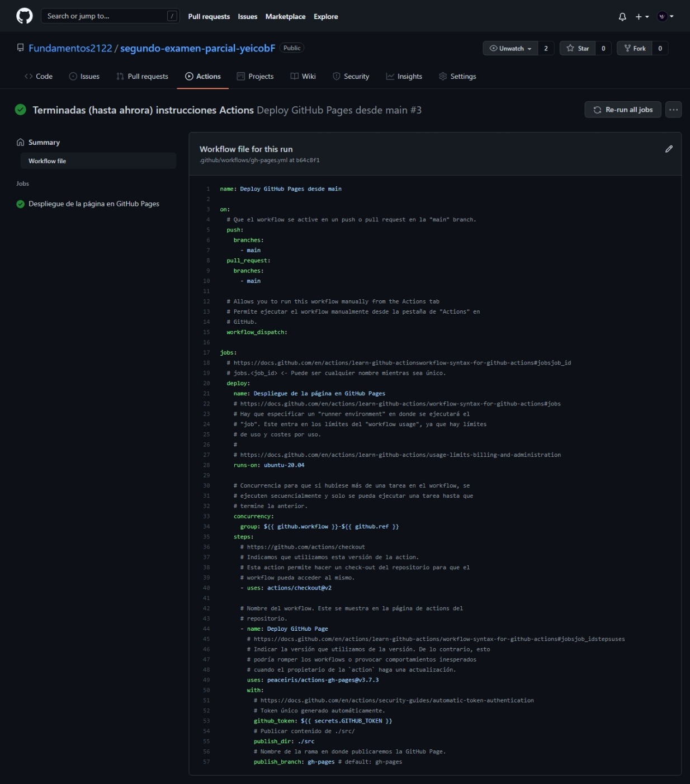This screenshot has width=690, height=784.
Task: Click the Re-run all jobs button
Action: pyautogui.click(x=623, y=110)
